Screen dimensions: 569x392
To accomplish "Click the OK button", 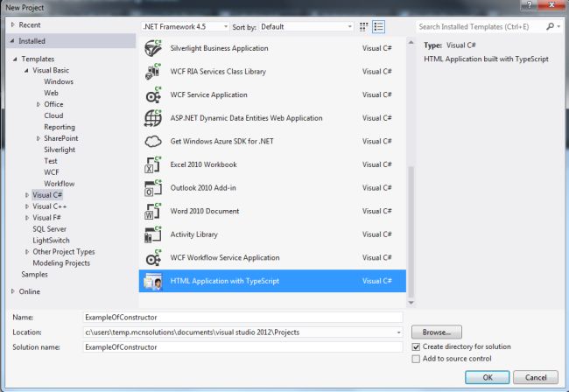I will [x=487, y=377].
